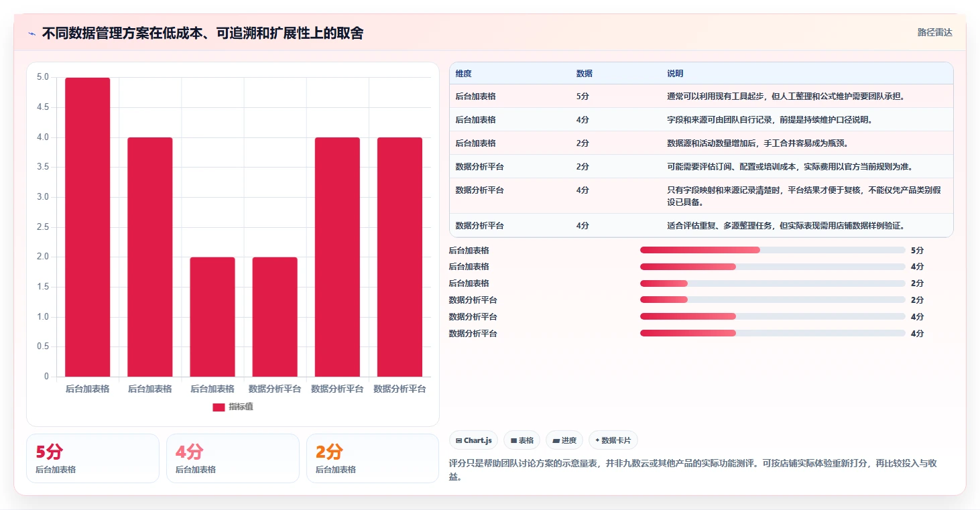Viewport: 980px width, 510px height.
Task: Open the 5分 后台加表格 summary card
Action: pyautogui.click(x=93, y=458)
